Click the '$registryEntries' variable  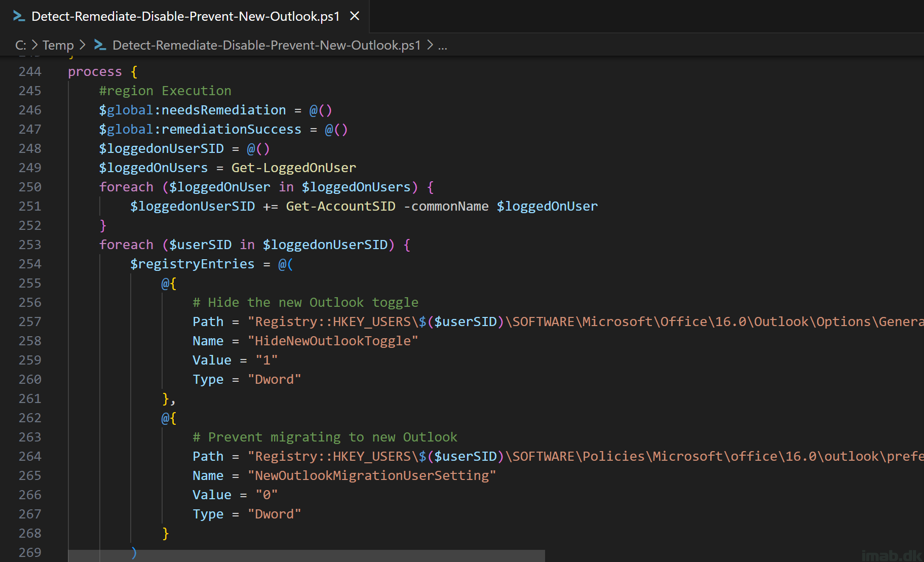(x=192, y=264)
